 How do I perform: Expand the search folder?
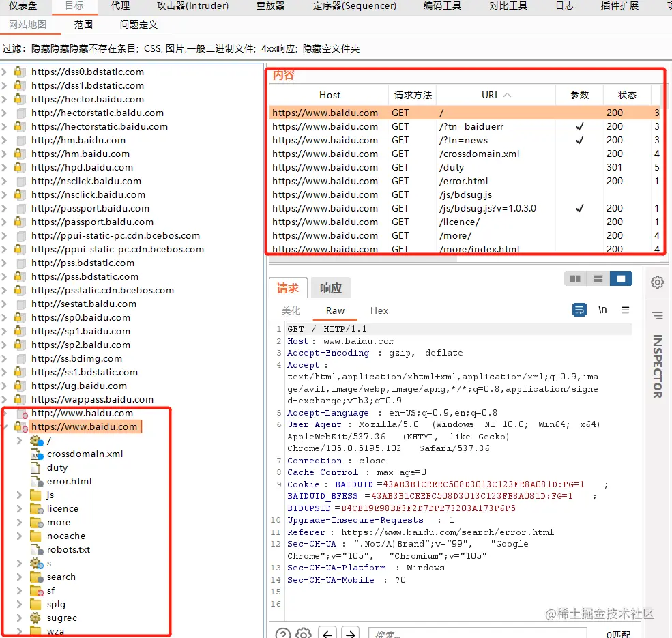tap(19, 577)
